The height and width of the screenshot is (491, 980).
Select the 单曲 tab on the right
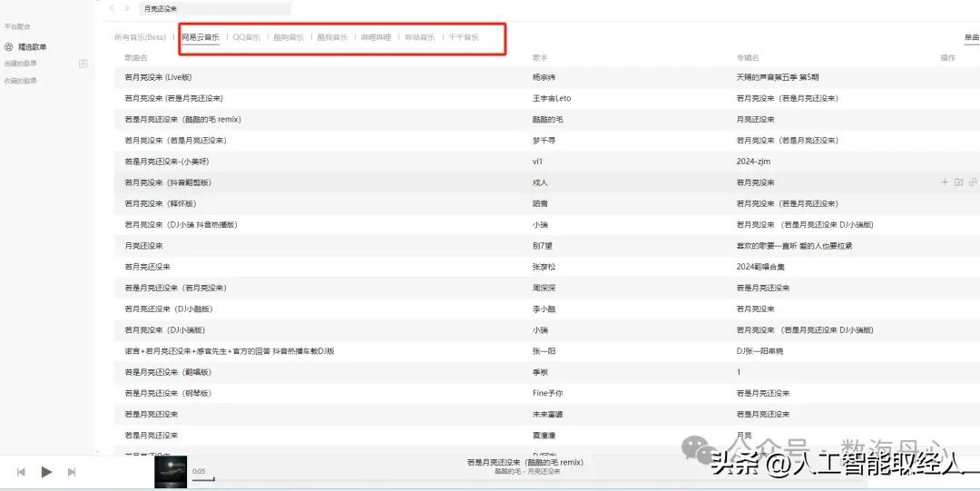pos(972,37)
